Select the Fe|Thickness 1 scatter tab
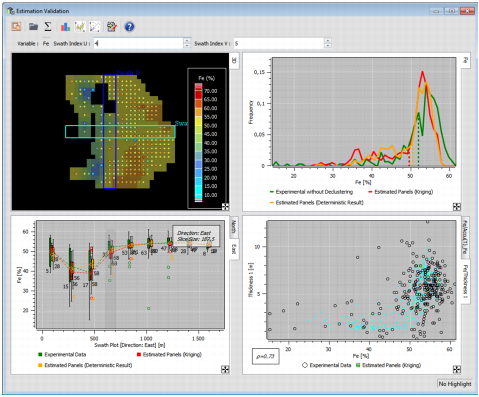 [466, 282]
